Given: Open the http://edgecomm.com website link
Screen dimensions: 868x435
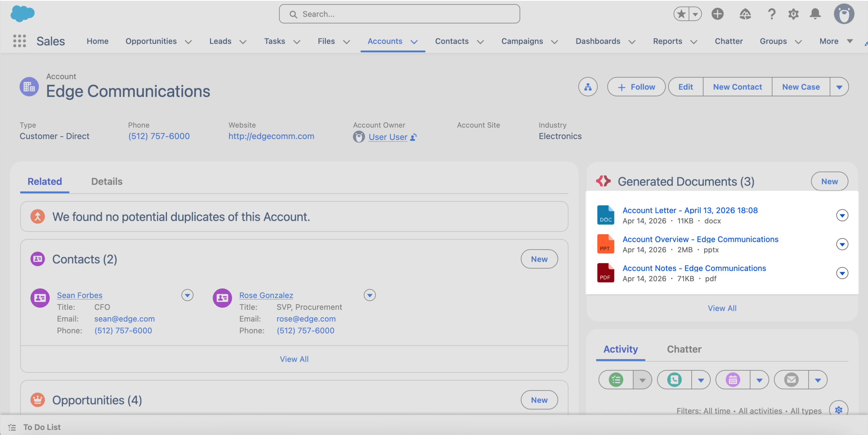Looking at the screenshot, I should tap(271, 136).
